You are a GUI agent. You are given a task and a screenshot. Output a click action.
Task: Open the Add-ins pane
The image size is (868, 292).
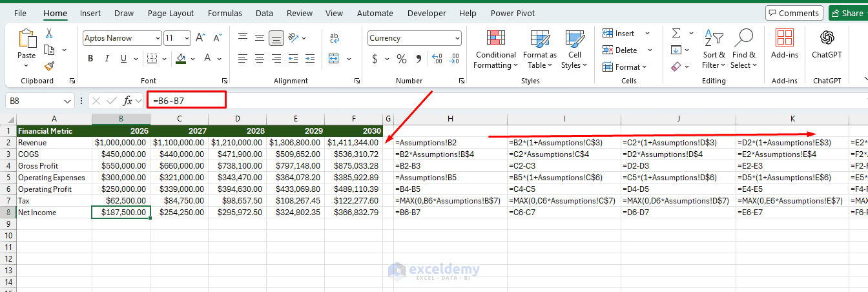[x=785, y=44]
